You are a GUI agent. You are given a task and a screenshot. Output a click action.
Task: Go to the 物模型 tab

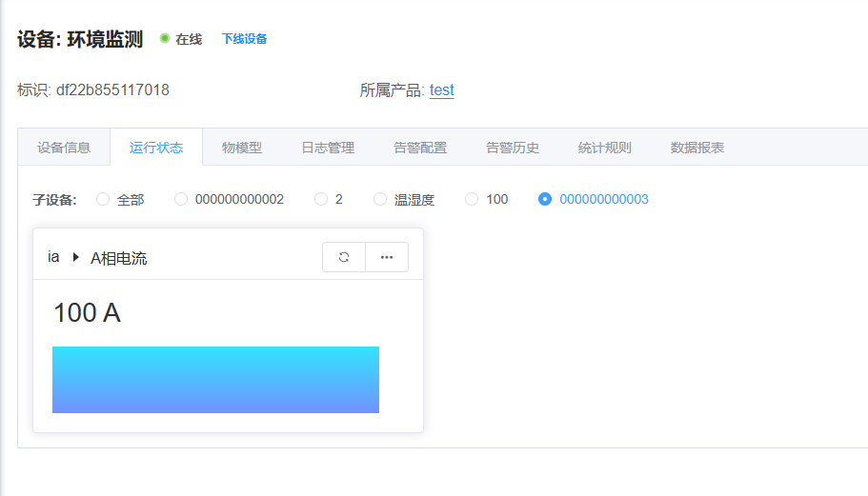pyautogui.click(x=242, y=148)
